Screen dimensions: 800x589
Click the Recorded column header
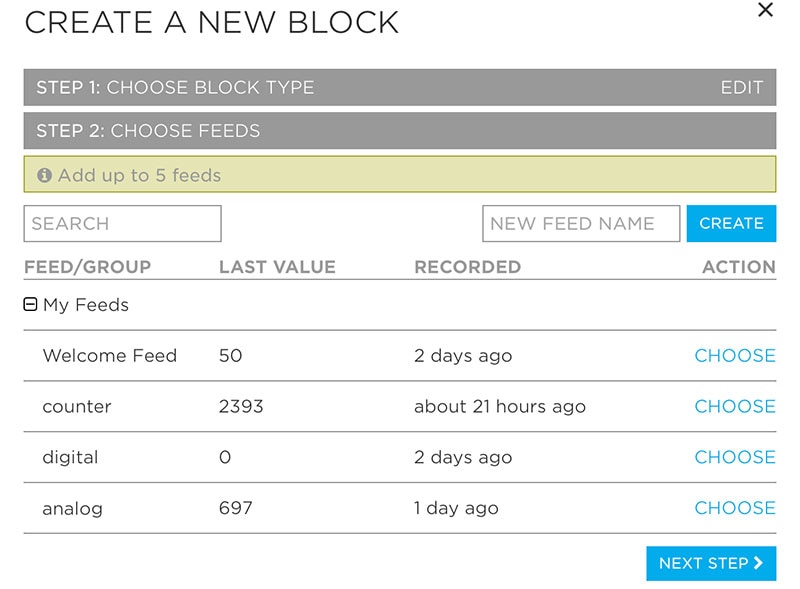pyautogui.click(x=467, y=267)
